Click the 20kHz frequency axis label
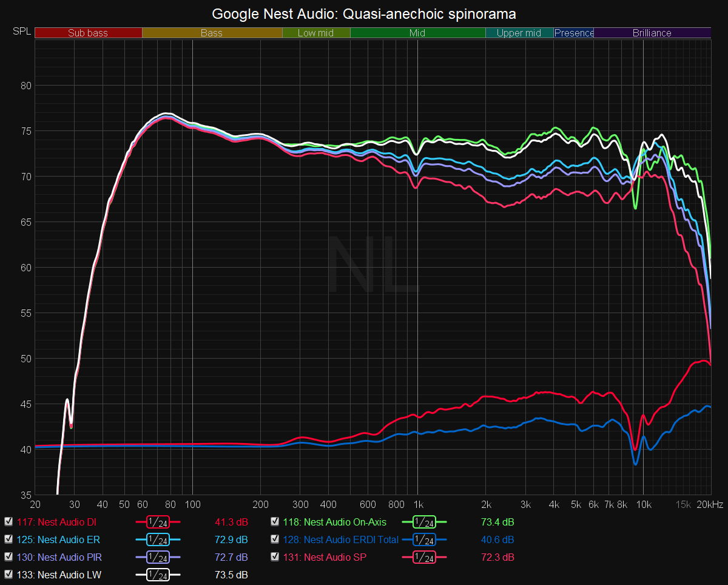 pos(709,504)
